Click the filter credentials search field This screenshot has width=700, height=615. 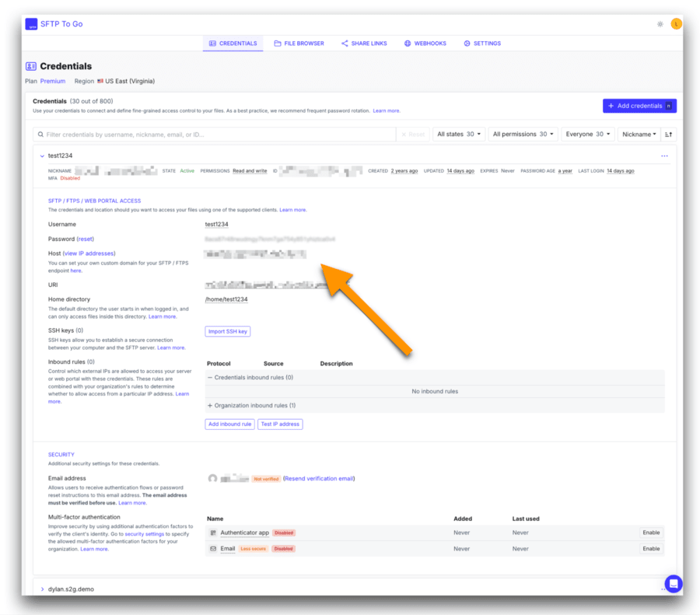[215, 135]
